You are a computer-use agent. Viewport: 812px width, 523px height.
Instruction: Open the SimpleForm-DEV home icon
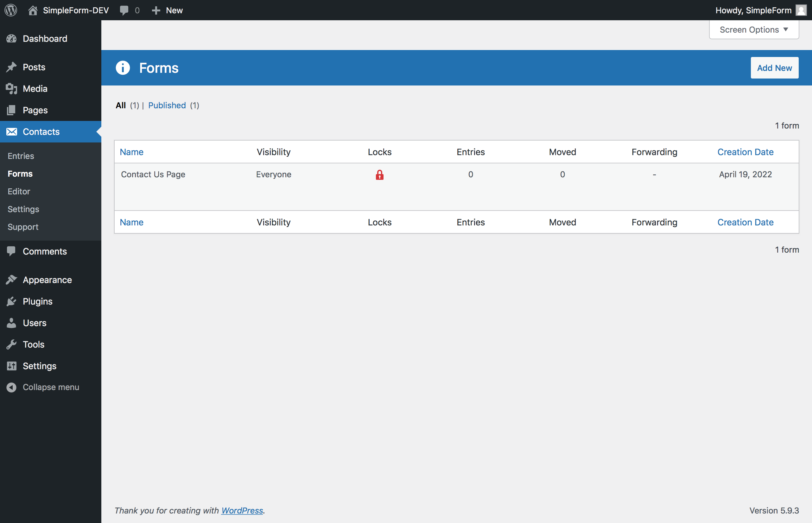(x=33, y=10)
